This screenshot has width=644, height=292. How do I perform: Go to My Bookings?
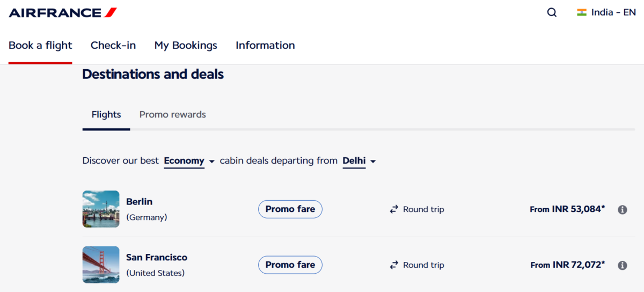186,46
